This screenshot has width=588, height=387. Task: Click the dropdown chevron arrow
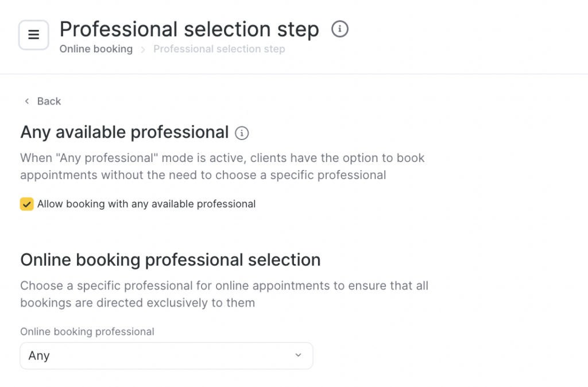pos(298,355)
